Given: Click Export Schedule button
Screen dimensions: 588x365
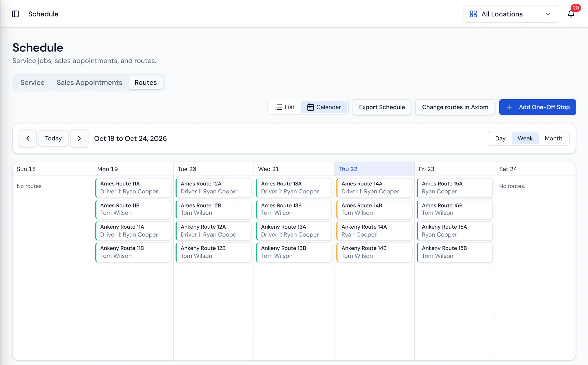Looking at the screenshot, I should (x=382, y=107).
